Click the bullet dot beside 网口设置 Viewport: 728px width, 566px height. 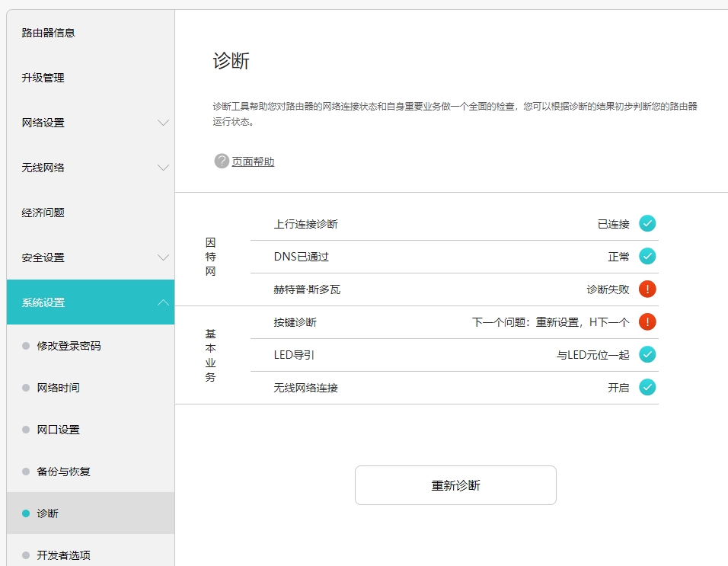click(x=26, y=430)
